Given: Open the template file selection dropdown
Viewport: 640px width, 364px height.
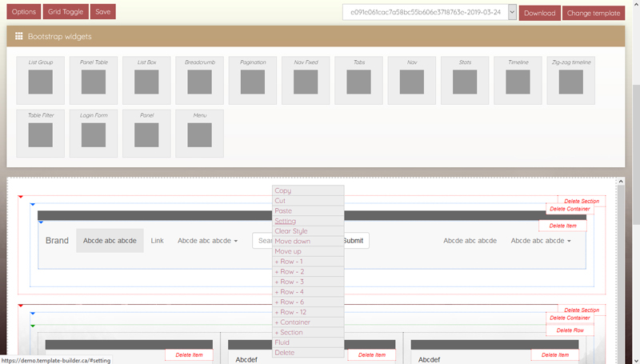Looking at the screenshot, I should pos(429,13).
